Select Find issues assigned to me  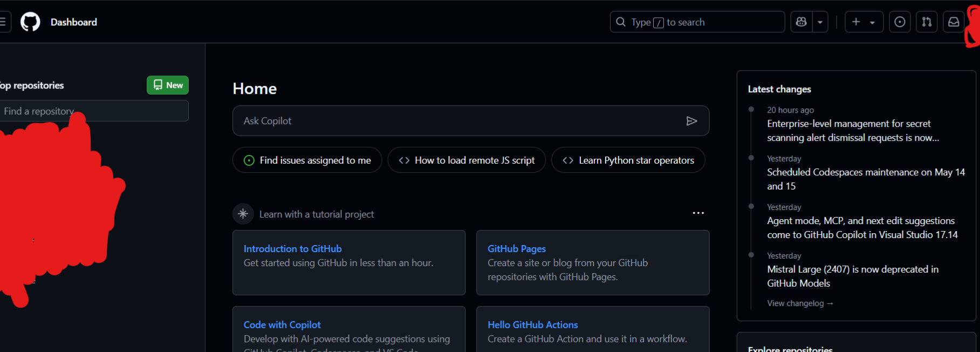point(307,160)
